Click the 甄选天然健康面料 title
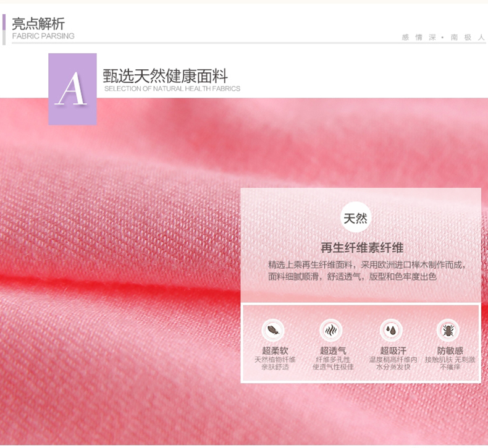The image size is (488, 448). click(166, 76)
